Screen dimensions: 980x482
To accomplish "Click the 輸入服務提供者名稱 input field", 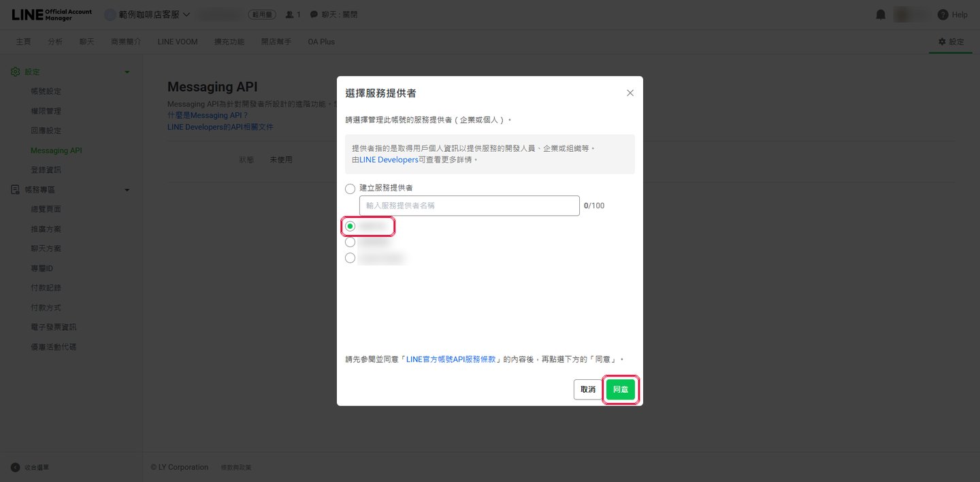I will click(x=470, y=206).
